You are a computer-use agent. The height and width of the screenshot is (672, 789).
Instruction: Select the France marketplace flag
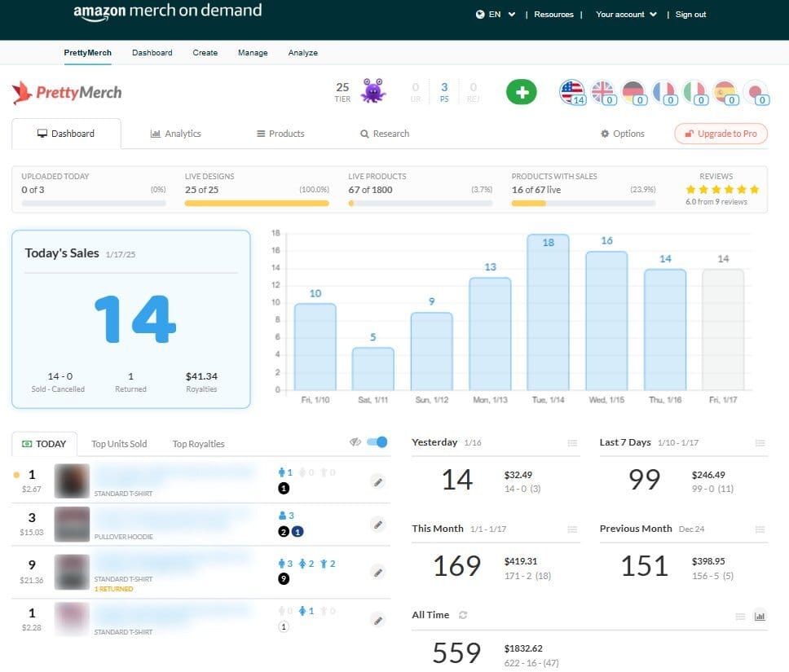(x=665, y=93)
